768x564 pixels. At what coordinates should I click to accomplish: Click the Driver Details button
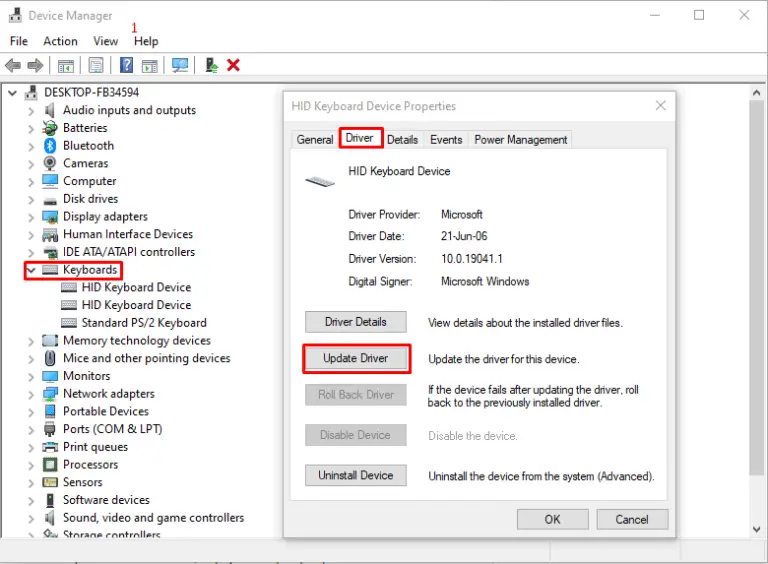click(x=356, y=322)
